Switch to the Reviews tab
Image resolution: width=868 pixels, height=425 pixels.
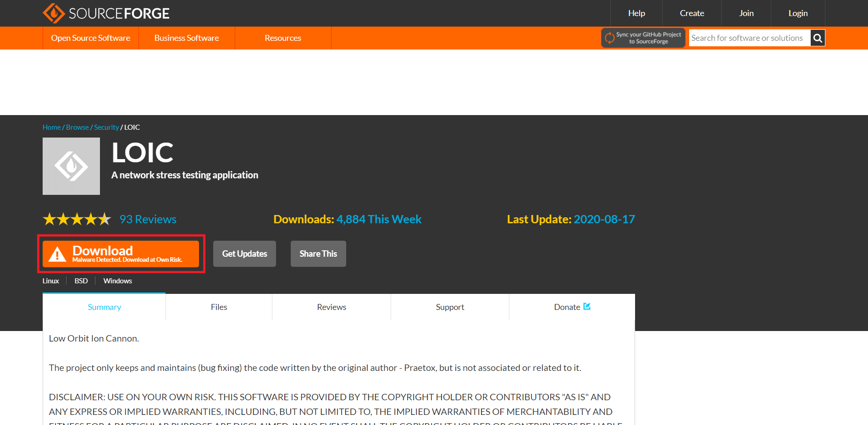(332, 307)
